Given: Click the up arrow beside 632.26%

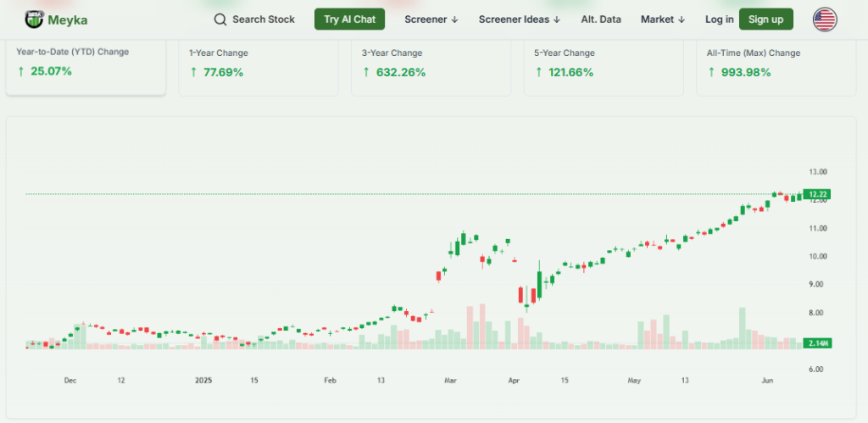Looking at the screenshot, I should [366, 72].
